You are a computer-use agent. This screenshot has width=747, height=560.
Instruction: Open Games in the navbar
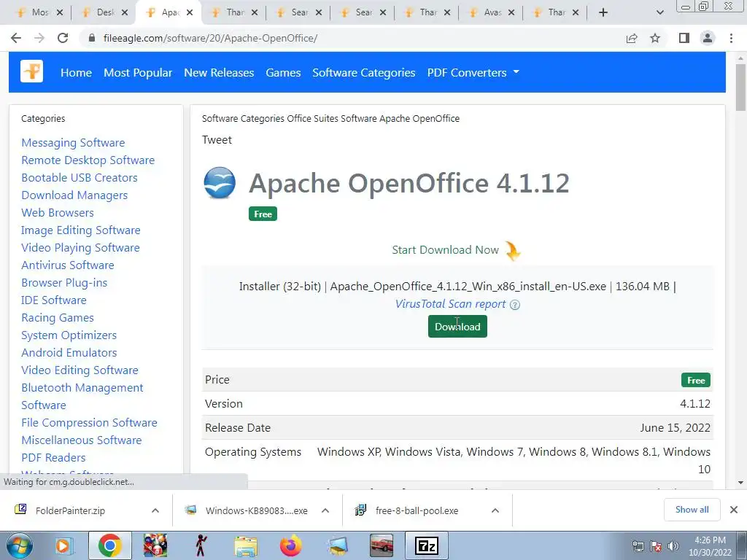point(283,72)
